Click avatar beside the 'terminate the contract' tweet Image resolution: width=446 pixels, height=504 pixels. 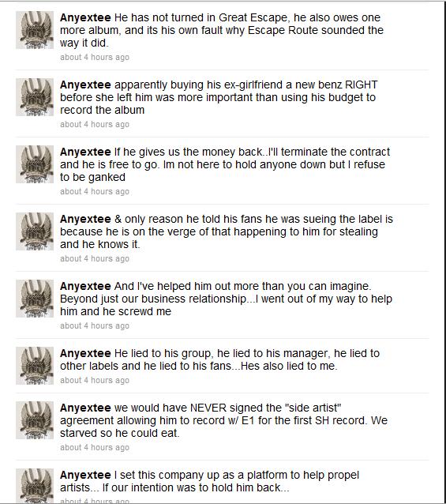[35, 164]
